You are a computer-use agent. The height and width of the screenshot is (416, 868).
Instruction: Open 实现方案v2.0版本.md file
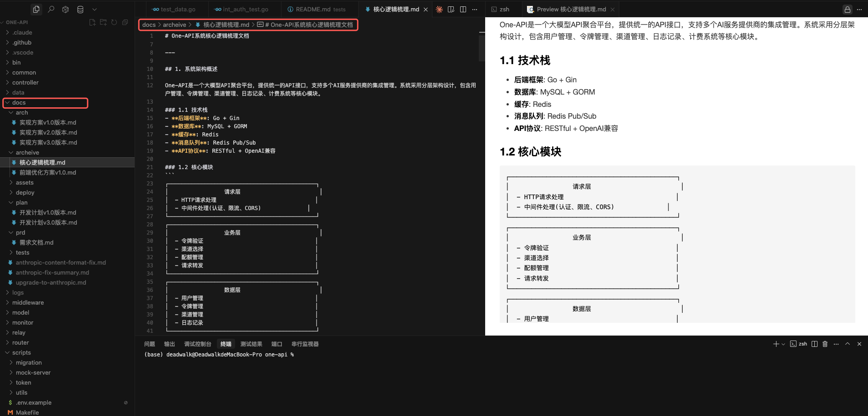48,132
